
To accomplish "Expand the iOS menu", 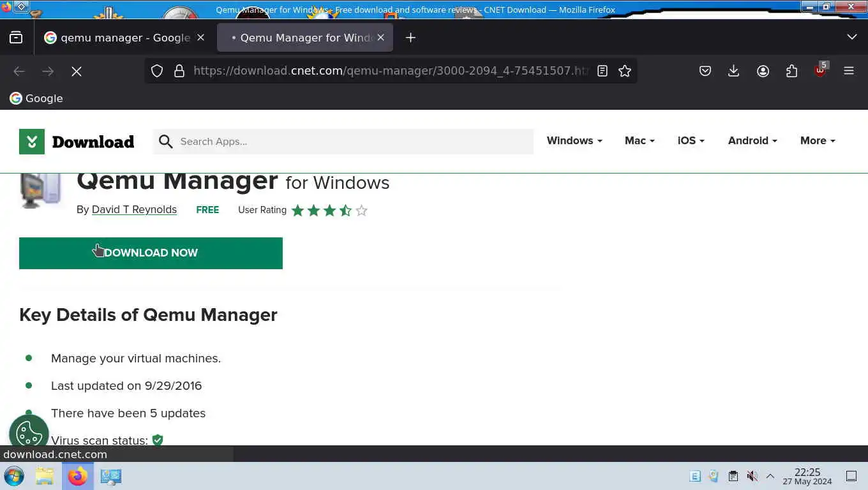I will 691,140.
